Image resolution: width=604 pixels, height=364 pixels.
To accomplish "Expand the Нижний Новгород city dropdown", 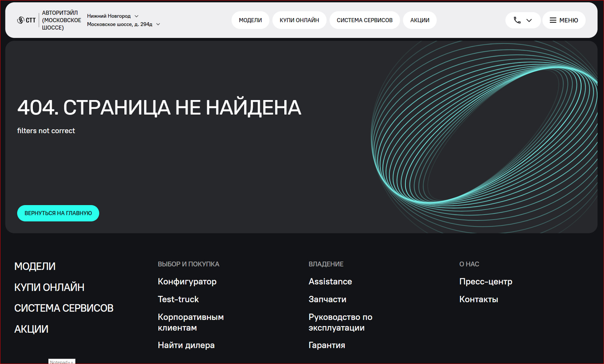I will pyautogui.click(x=137, y=16).
